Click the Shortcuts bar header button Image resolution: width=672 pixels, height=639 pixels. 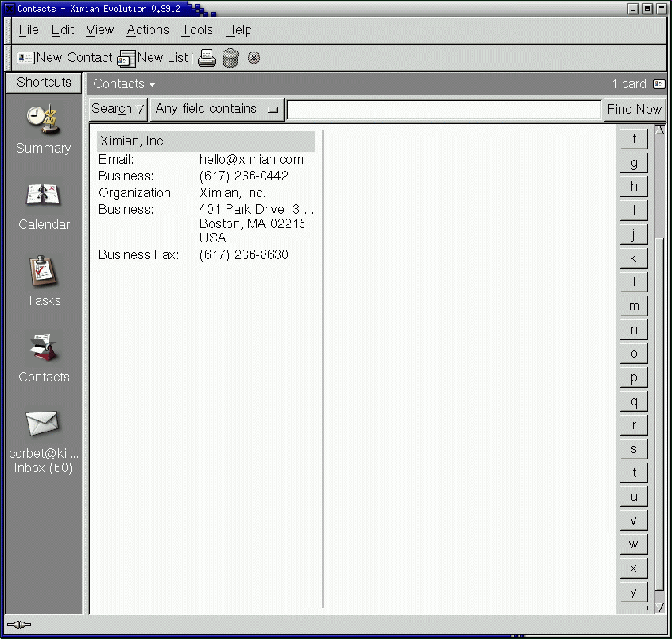(44, 83)
